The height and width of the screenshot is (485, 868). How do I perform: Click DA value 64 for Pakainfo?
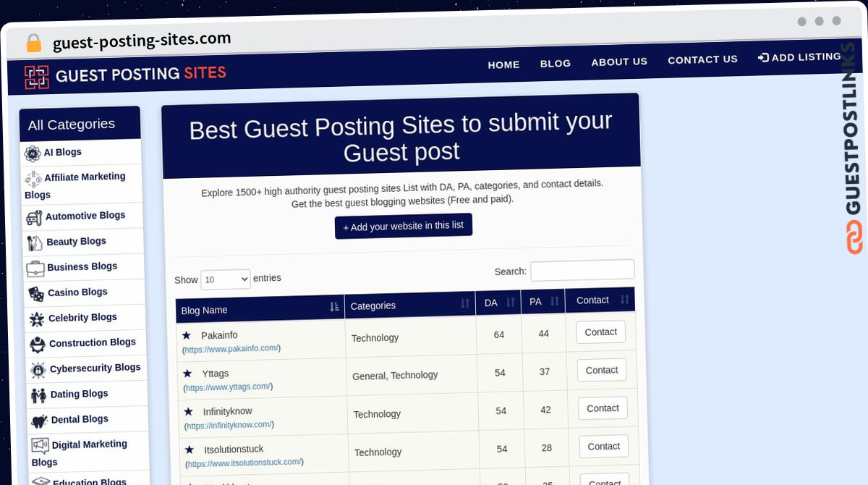tap(499, 334)
